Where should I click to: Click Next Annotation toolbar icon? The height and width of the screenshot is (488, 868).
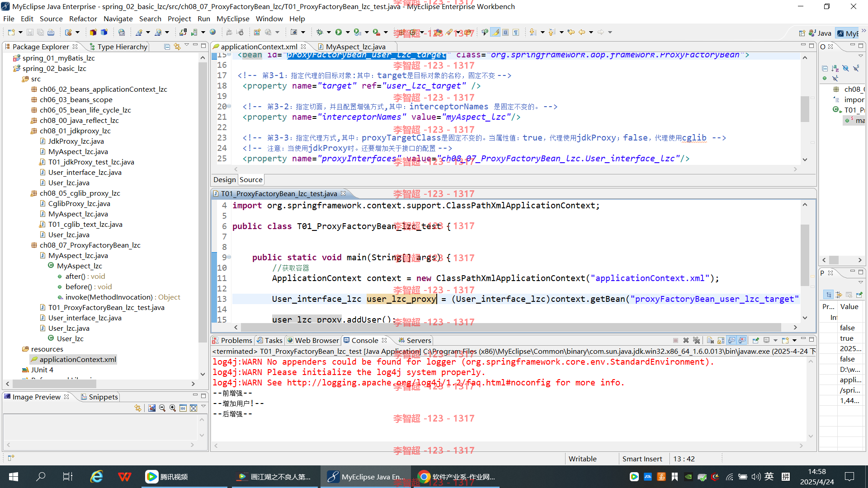[533, 32]
